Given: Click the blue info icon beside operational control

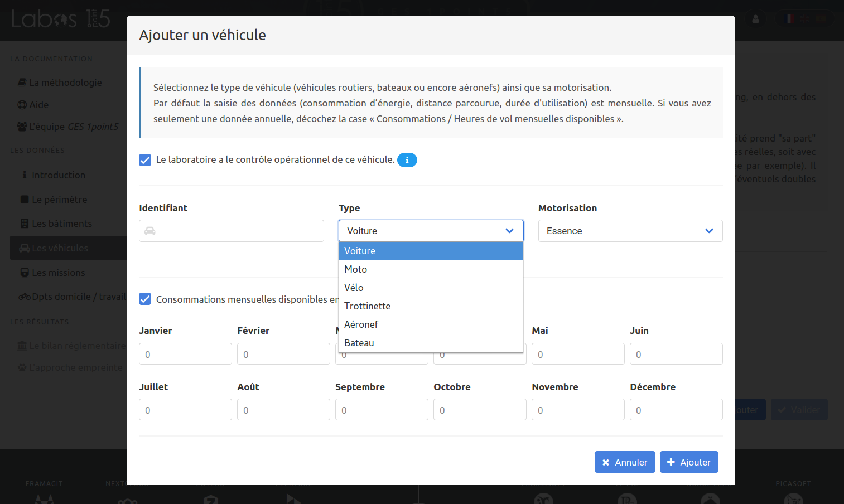Looking at the screenshot, I should point(407,160).
